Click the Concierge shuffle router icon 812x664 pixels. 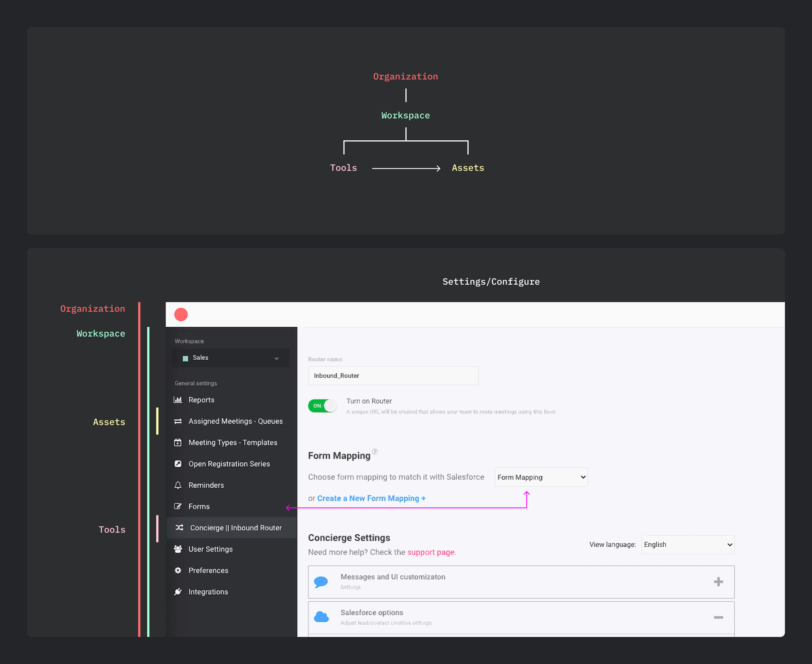179,528
